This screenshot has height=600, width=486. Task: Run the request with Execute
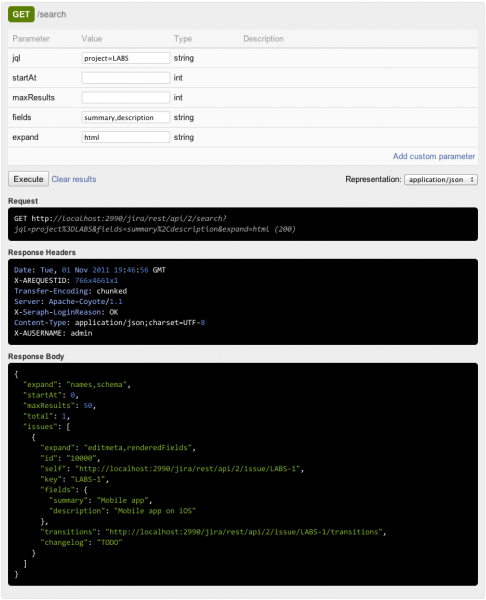[x=28, y=179]
